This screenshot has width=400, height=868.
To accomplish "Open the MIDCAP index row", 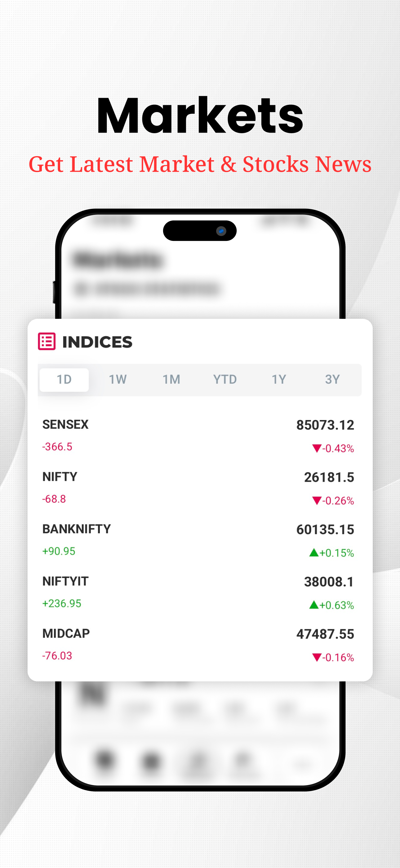I will pyautogui.click(x=198, y=644).
